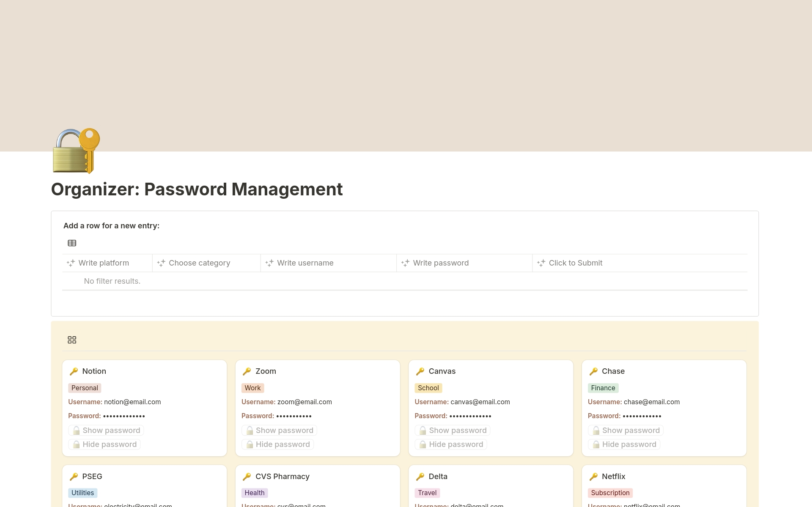Click the key icon on the Chase card

593,371
